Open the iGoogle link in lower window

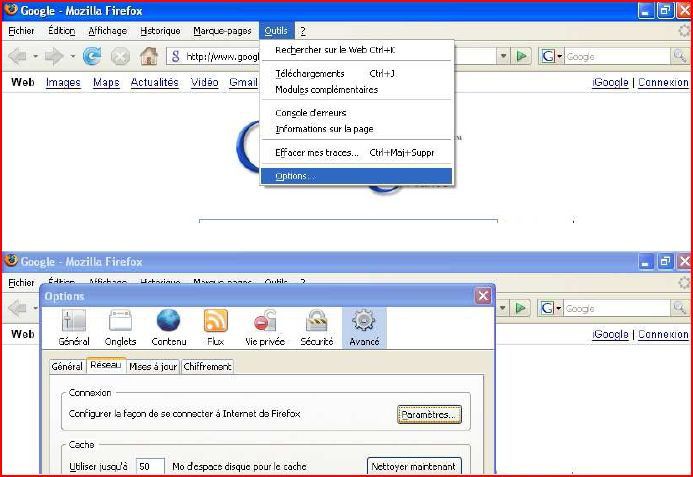pos(610,334)
